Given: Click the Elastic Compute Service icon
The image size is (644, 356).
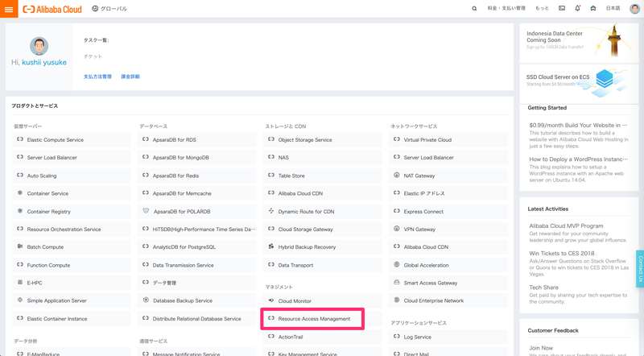Looking at the screenshot, I should [19, 139].
